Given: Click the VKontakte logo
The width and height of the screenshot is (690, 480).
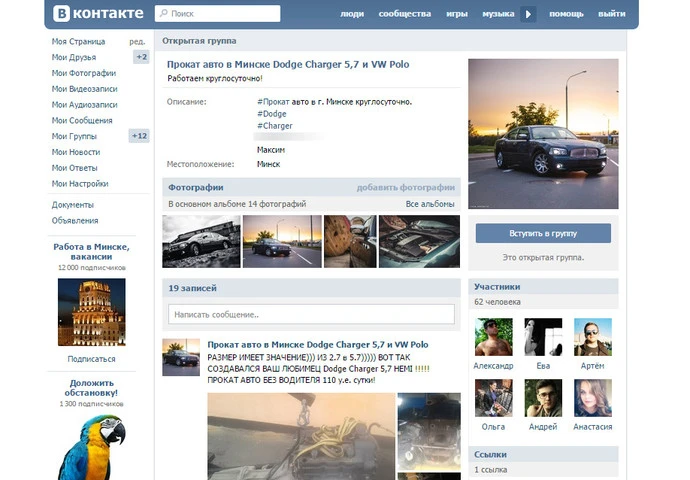Looking at the screenshot, I should pos(98,14).
